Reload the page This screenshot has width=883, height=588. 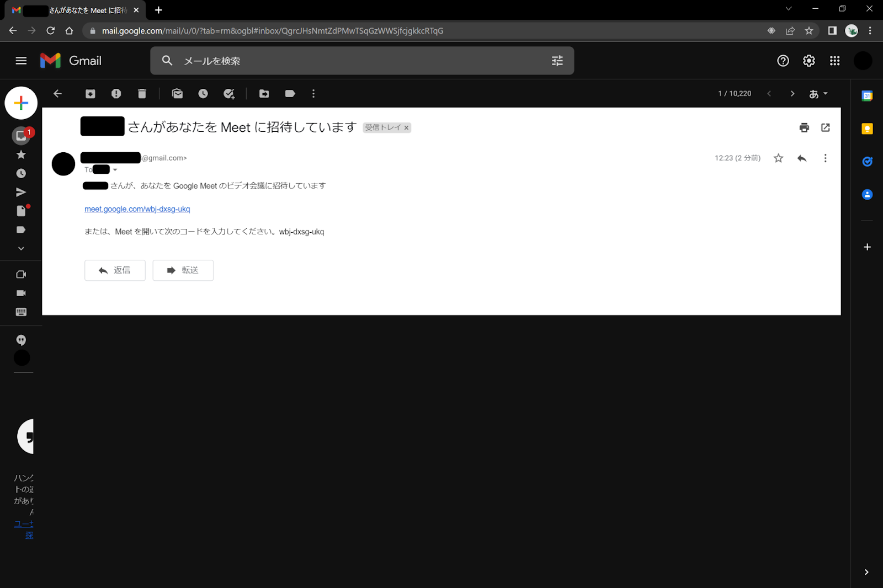coord(50,31)
